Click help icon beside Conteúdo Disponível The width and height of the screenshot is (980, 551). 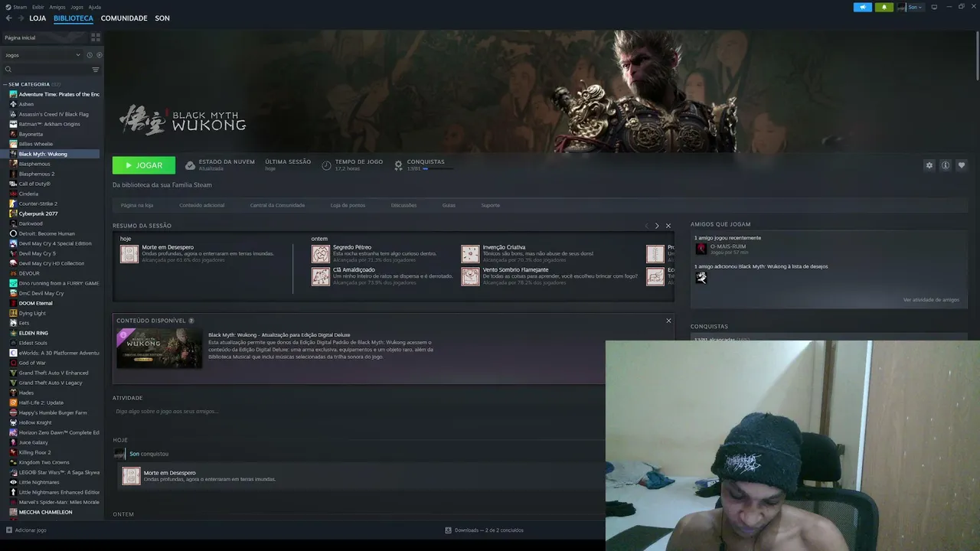pos(191,321)
